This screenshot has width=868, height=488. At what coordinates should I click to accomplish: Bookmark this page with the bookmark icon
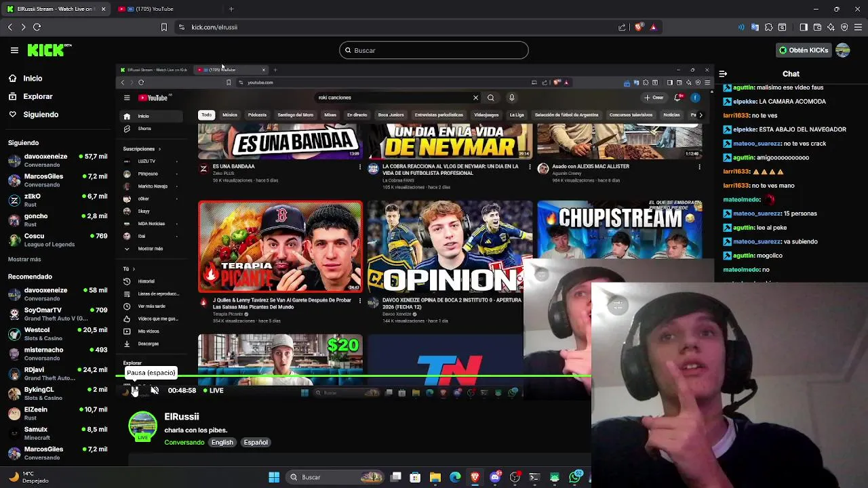[163, 27]
